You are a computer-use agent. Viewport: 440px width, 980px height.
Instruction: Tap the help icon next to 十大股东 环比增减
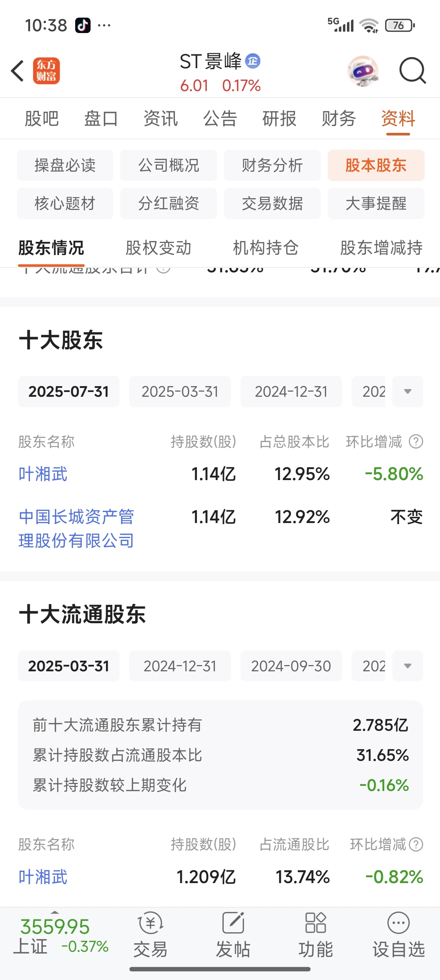click(x=416, y=442)
